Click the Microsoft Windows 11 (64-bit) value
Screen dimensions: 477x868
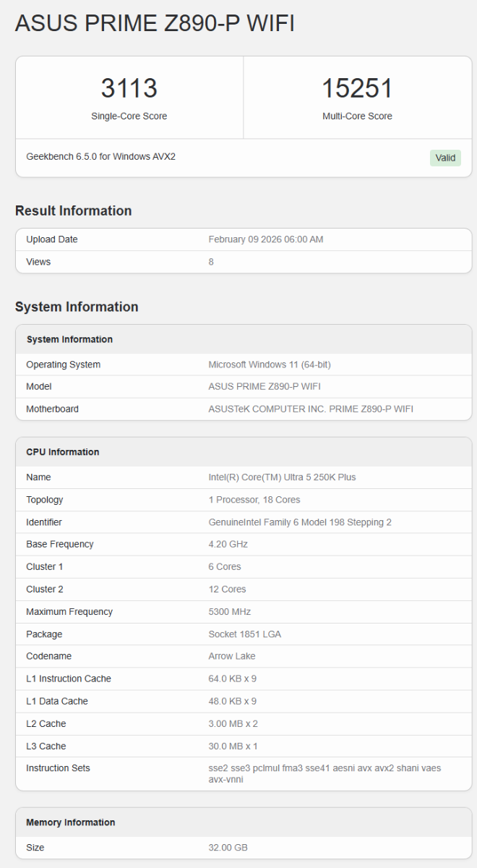[x=270, y=365]
